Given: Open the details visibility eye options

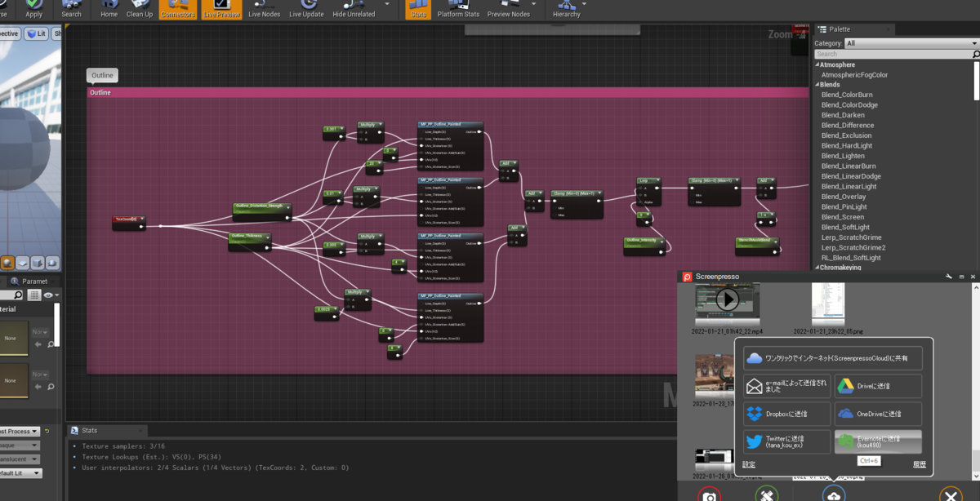Looking at the screenshot, I should pos(50,295).
